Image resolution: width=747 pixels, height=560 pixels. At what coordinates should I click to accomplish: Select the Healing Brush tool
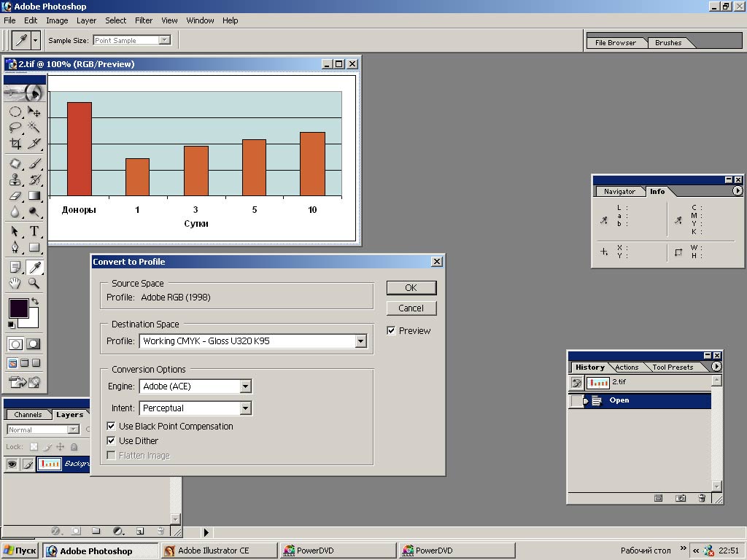tap(15, 164)
